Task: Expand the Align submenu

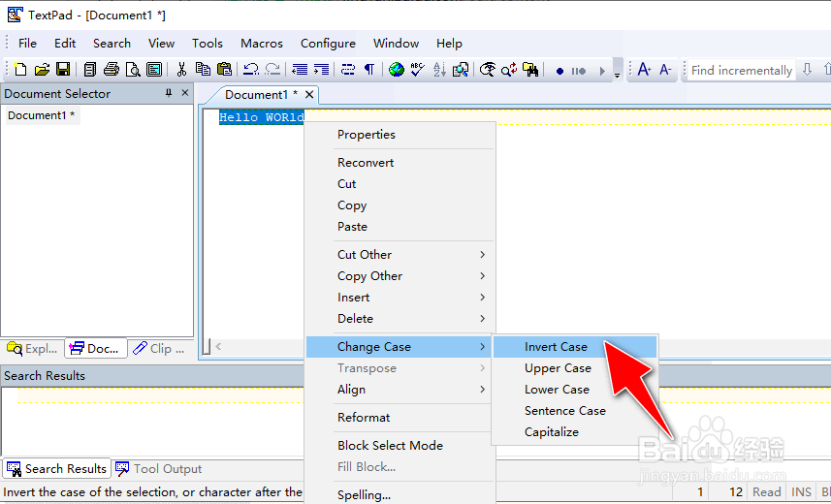Action: (x=400, y=389)
